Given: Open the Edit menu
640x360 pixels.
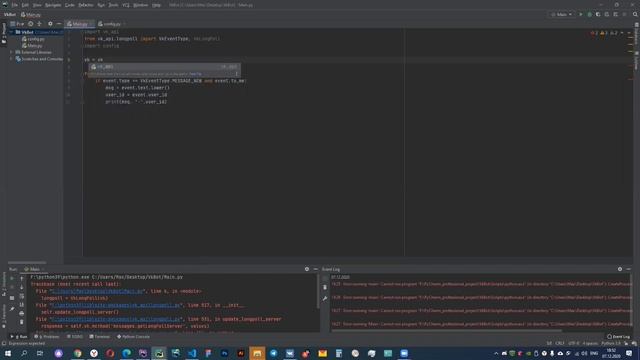Looking at the screenshot, I should (x=25, y=5).
